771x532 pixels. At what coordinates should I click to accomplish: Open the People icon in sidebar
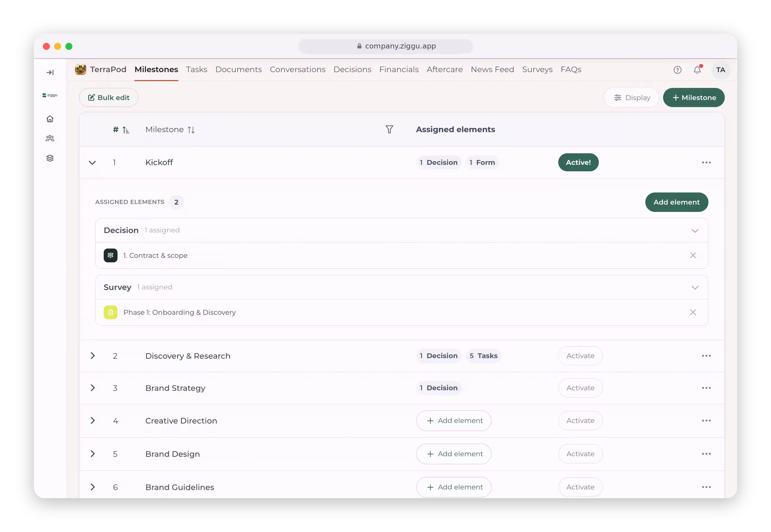click(50, 138)
